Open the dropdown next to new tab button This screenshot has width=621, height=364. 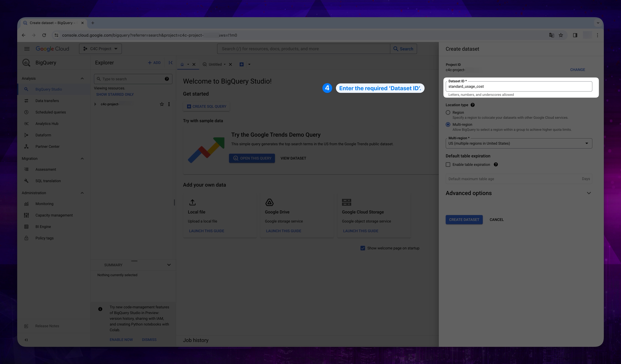click(x=249, y=65)
